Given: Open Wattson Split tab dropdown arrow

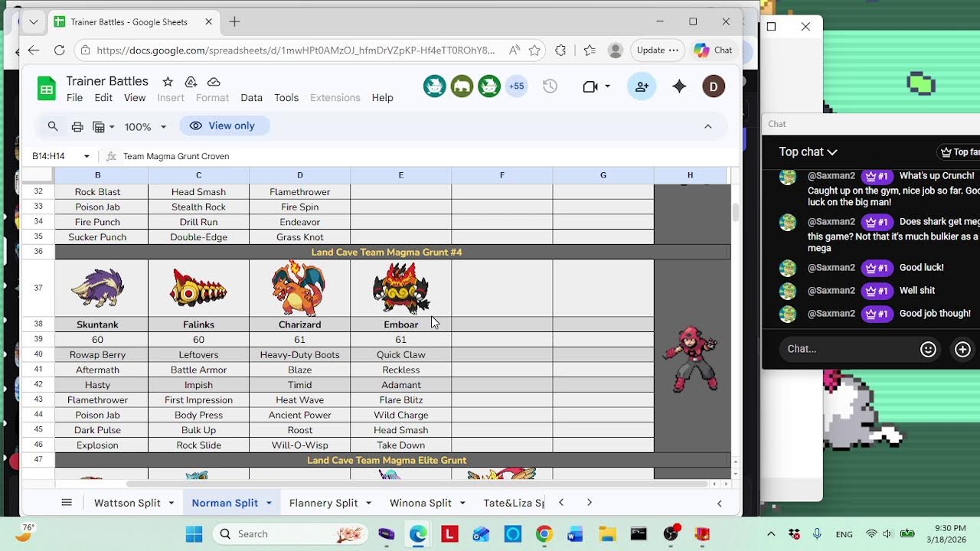Looking at the screenshot, I should [171, 503].
